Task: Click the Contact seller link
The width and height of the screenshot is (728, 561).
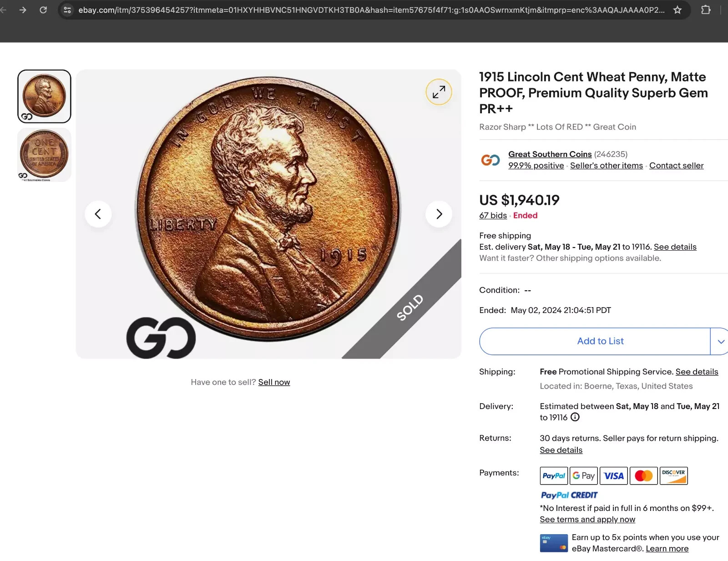Action: pos(676,166)
